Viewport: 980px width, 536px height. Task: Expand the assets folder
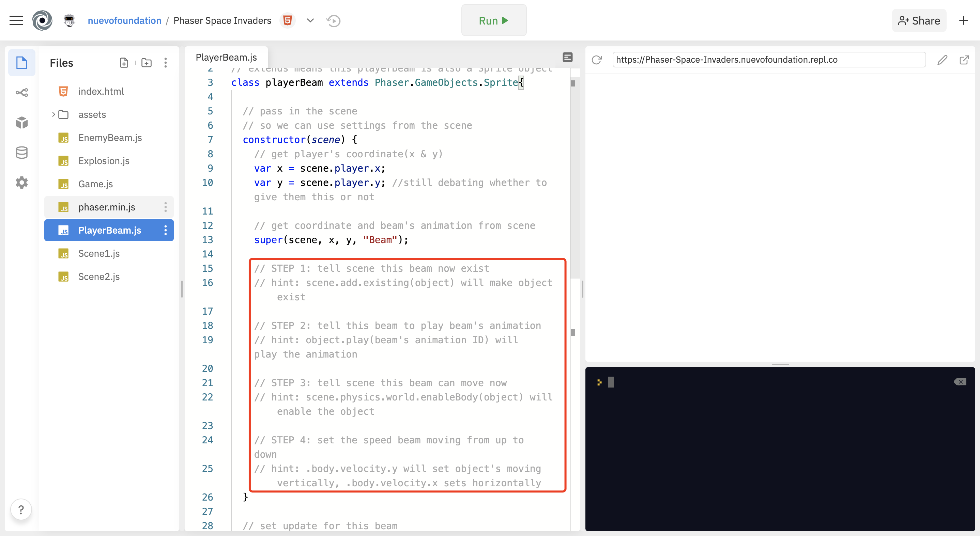53,114
